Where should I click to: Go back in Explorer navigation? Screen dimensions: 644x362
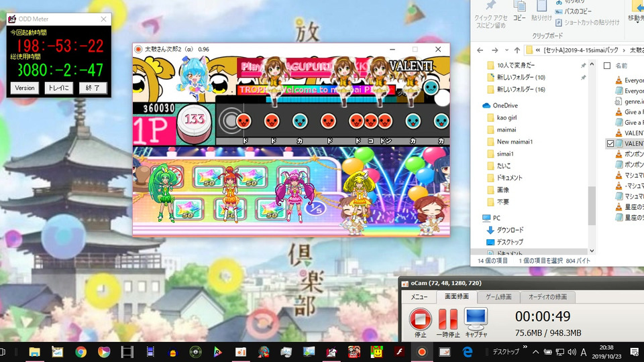pyautogui.click(x=480, y=50)
